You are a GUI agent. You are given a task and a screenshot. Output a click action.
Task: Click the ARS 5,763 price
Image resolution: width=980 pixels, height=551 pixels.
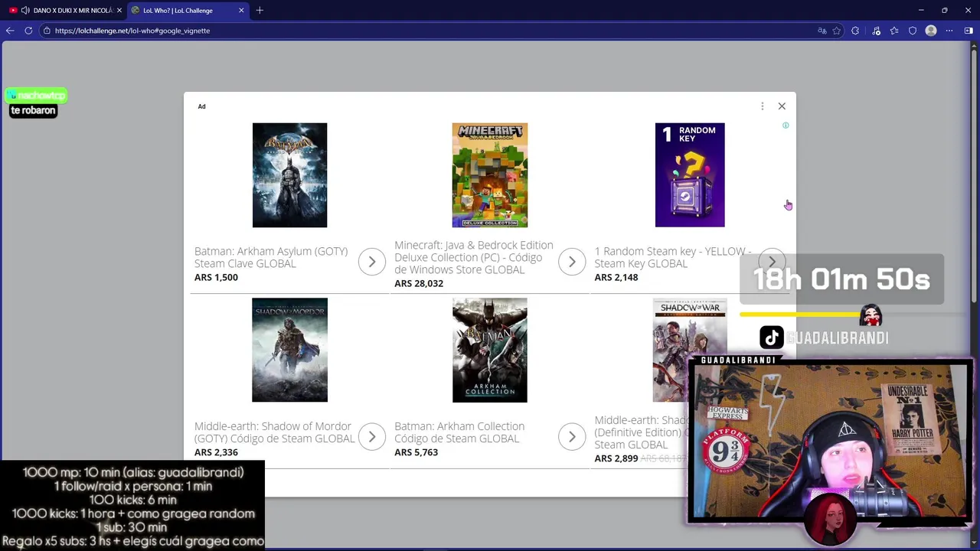[416, 452]
